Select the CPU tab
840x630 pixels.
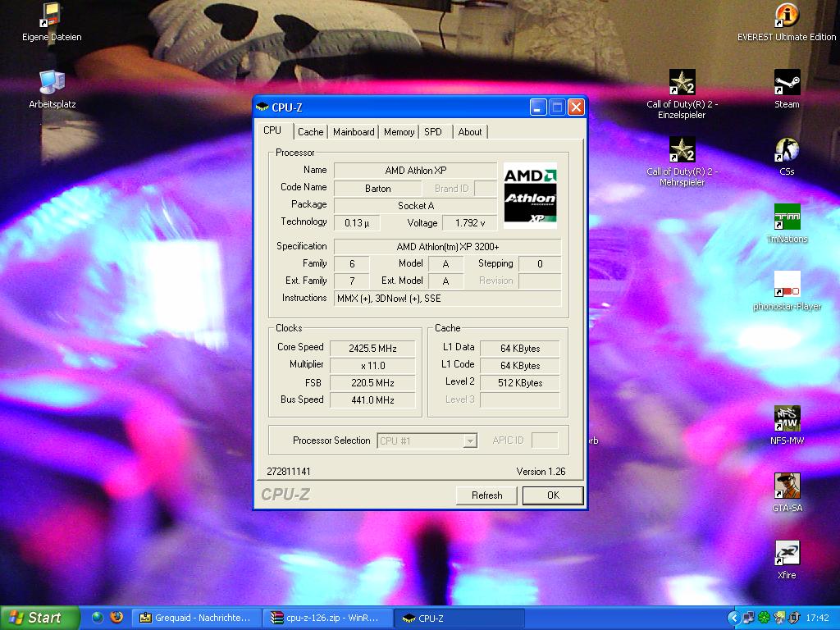(272, 130)
